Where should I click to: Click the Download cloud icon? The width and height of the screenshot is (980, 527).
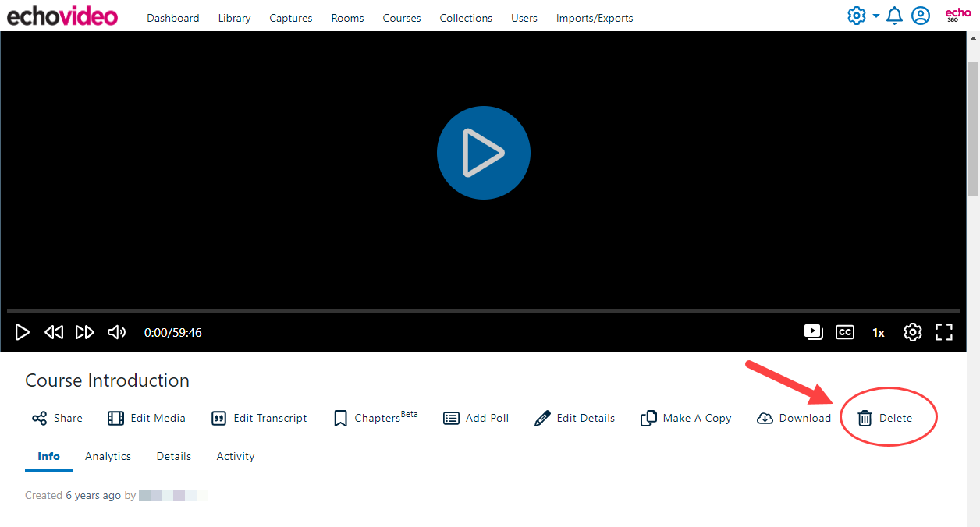point(765,419)
